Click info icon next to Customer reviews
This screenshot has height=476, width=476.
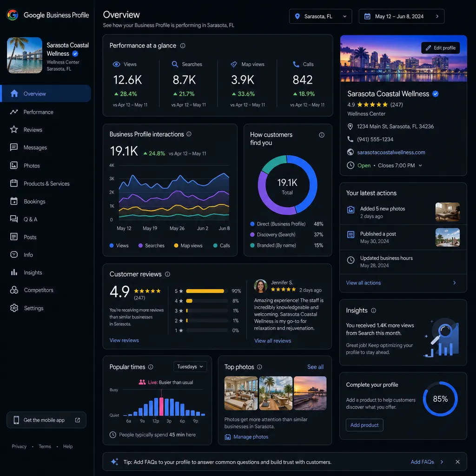coord(167,274)
